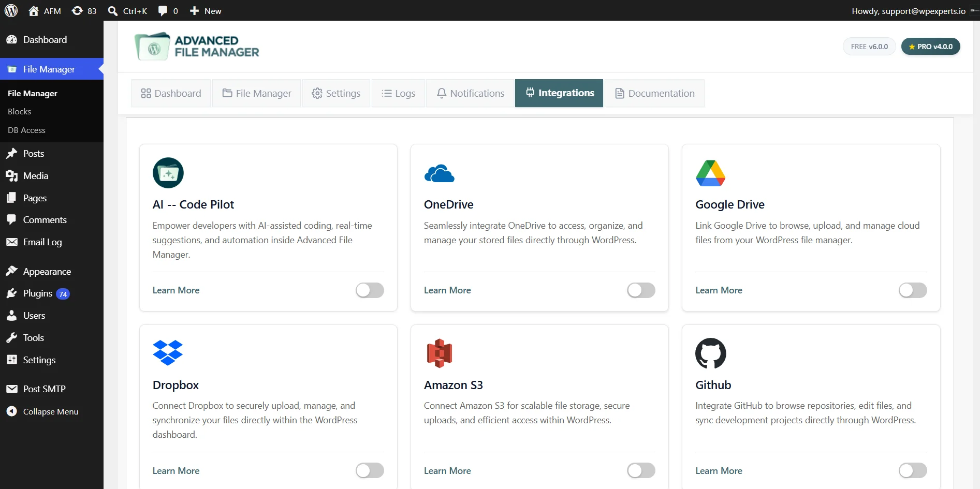Screen dimensions: 980x489
Task: Enable the AI Code Pilot toggle
Action: tap(370, 290)
